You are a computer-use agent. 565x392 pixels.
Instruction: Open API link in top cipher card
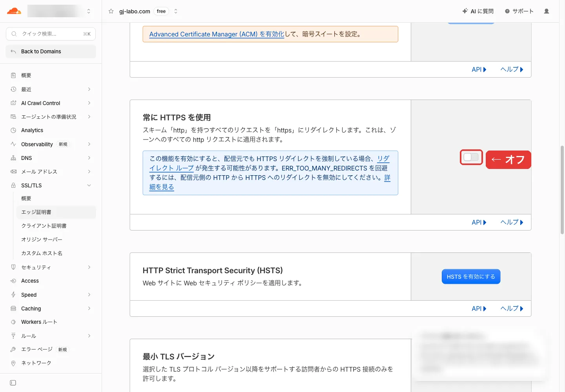479,69
